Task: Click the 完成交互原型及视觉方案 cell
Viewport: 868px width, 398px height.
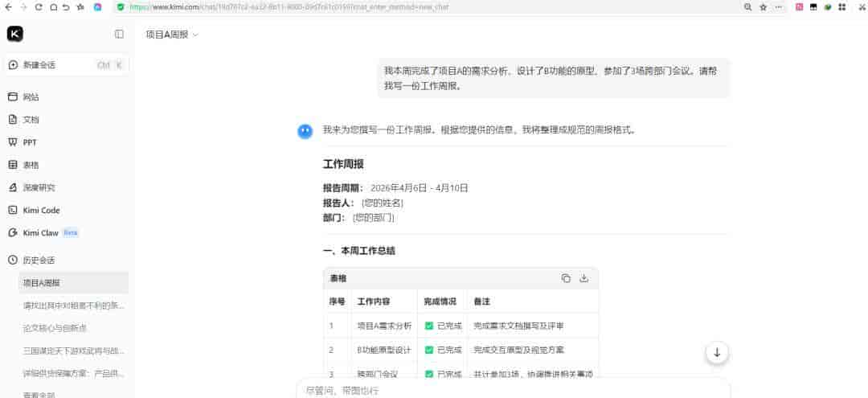Action: 518,350
